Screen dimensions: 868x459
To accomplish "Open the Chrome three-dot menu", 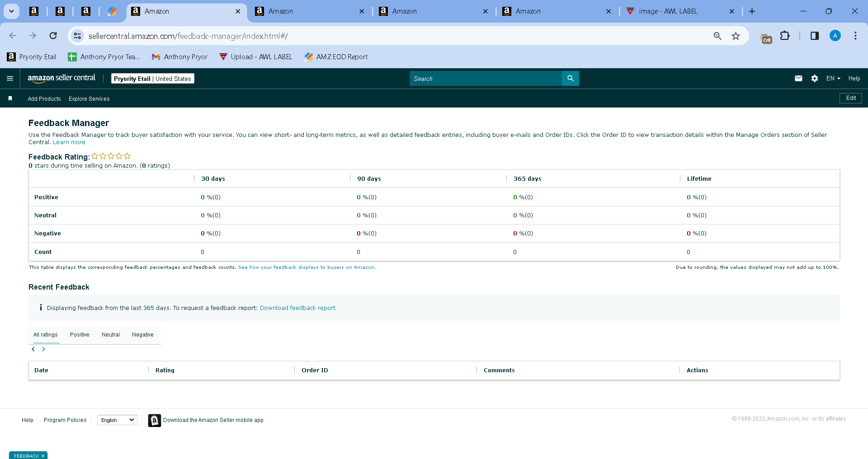I will coord(855,36).
